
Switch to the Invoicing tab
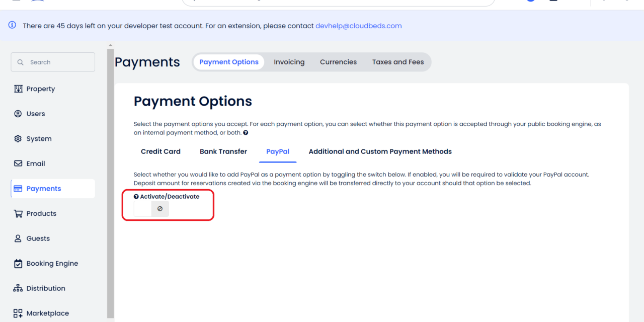[x=289, y=61]
